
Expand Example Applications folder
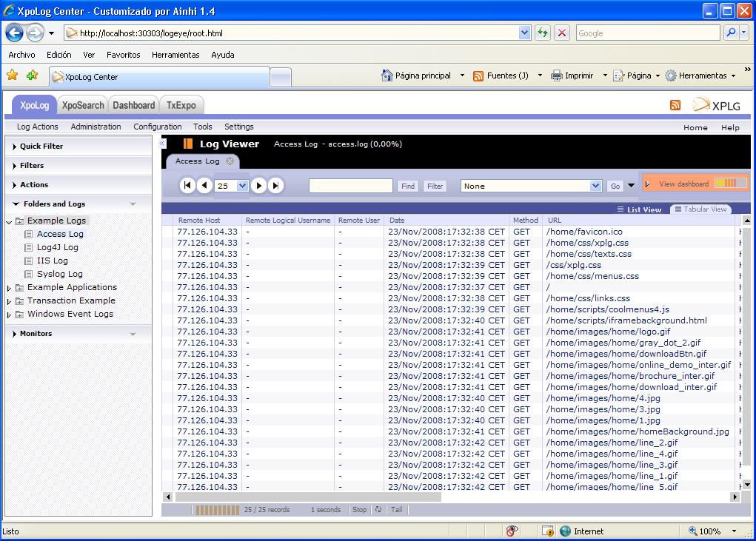(x=9, y=288)
